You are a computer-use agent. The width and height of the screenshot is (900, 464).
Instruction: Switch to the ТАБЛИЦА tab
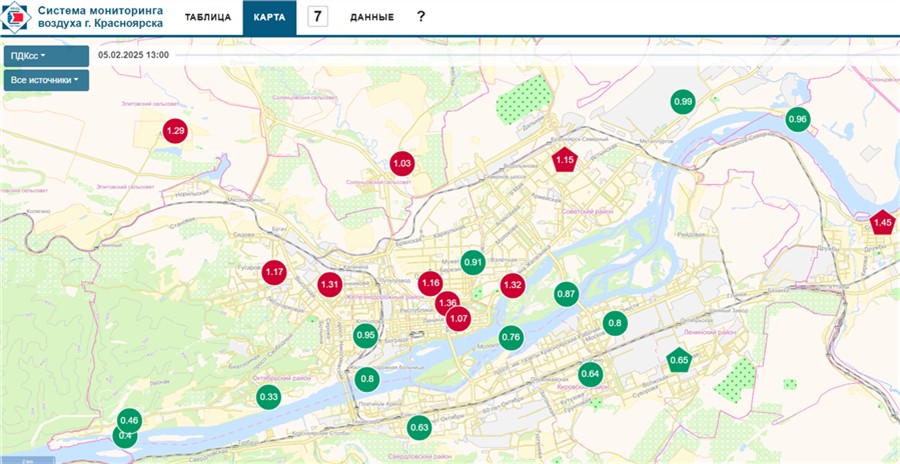coord(208,17)
